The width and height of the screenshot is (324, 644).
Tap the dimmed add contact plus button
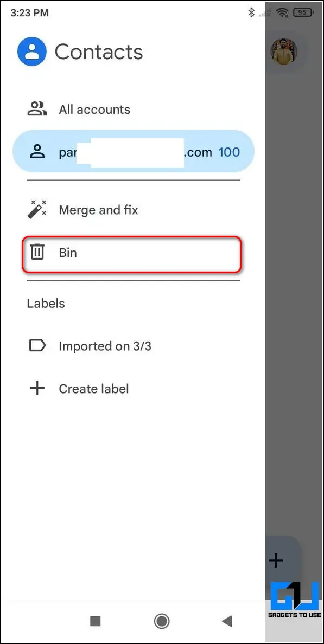[x=276, y=560]
